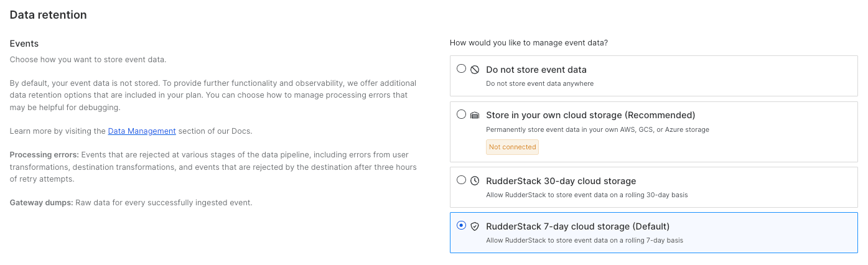
Task: Click the 'Permanently store event data' description text
Action: click(597, 129)
